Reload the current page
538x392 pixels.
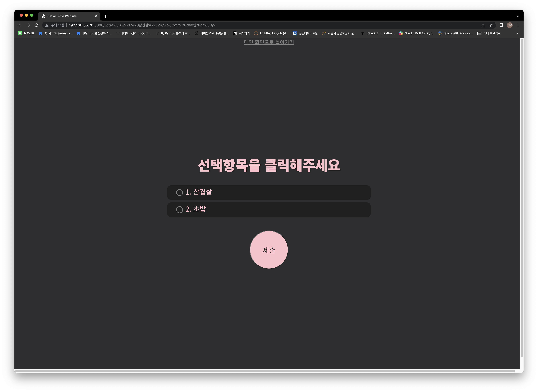[x=37, y=25]
